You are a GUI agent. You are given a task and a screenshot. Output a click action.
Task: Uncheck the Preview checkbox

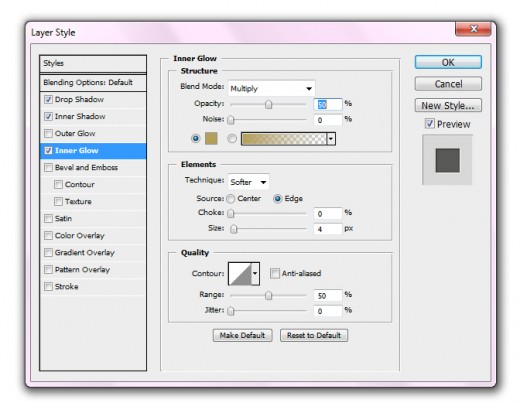[x=430, y=124]
